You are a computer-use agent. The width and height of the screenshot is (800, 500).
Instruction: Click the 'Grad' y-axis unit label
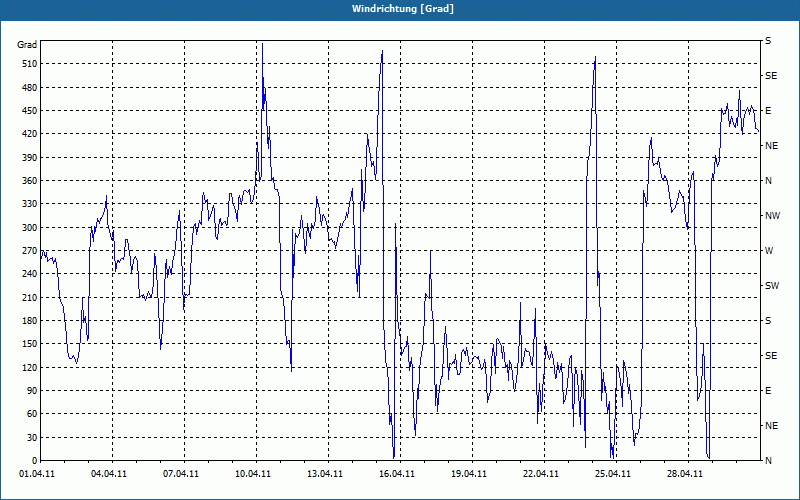point(27,45)
